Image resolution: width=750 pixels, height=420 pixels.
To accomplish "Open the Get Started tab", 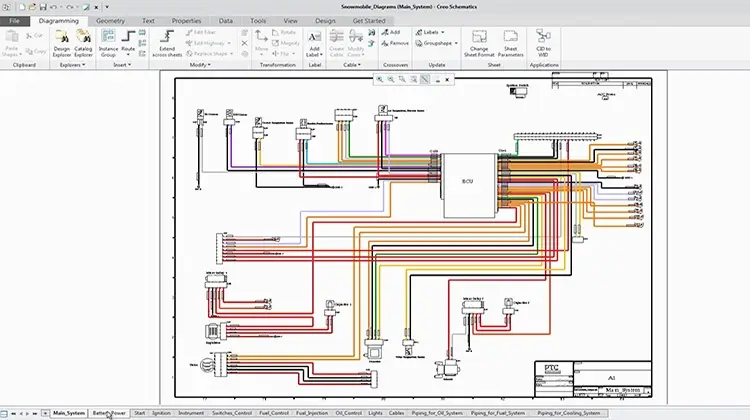I will point(369,21).
